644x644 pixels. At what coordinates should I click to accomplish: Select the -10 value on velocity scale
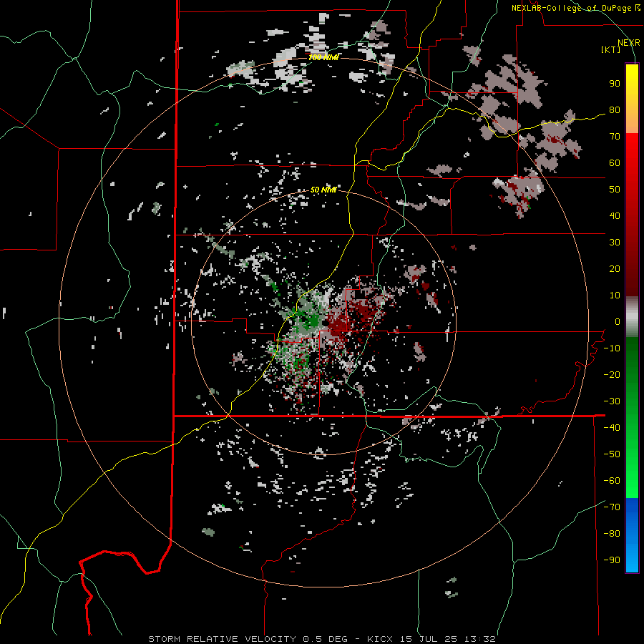tap(612, 348)
